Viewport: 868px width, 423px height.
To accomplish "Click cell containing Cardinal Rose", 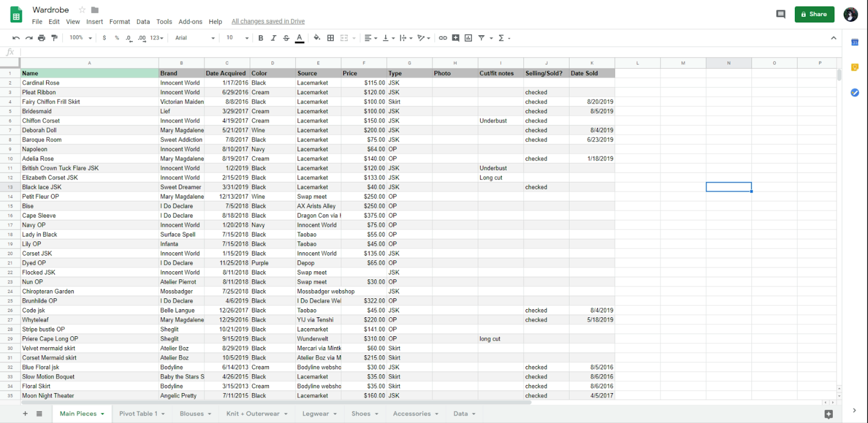I will pos(90,83).
